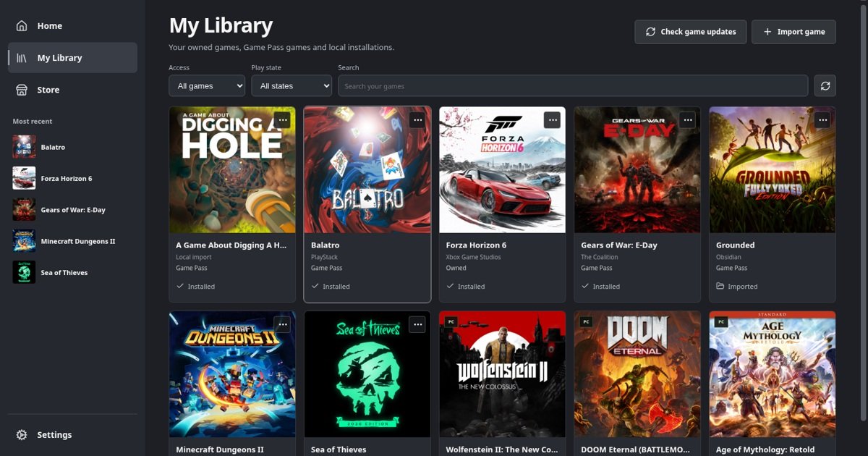Select the Minecraft Dungeons II cover art
Screen dimensions: 868x456
pyautogui.click(x=232, y=374)
